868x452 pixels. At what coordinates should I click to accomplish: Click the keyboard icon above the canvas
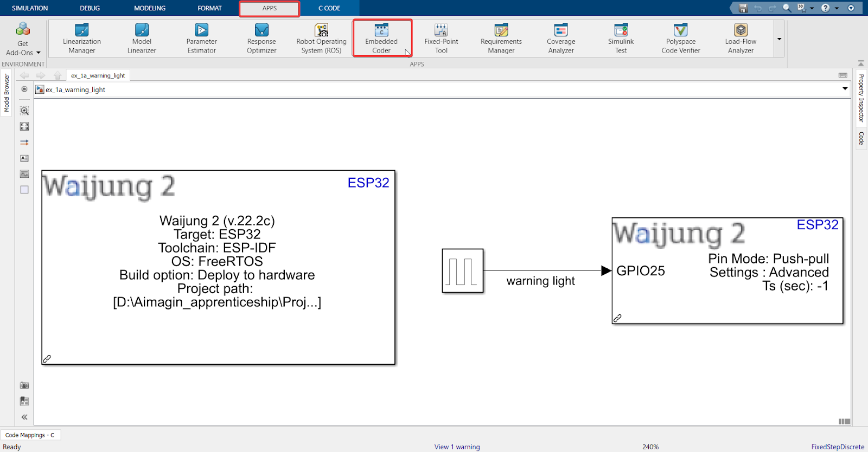pyautogui.click(x=843, y=75)
